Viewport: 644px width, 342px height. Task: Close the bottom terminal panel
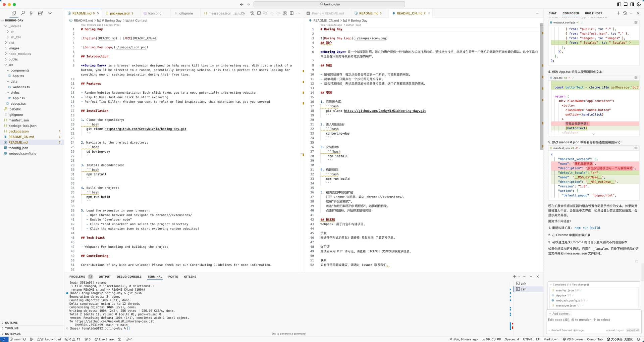pyautogui.click(x=538, y=277)
